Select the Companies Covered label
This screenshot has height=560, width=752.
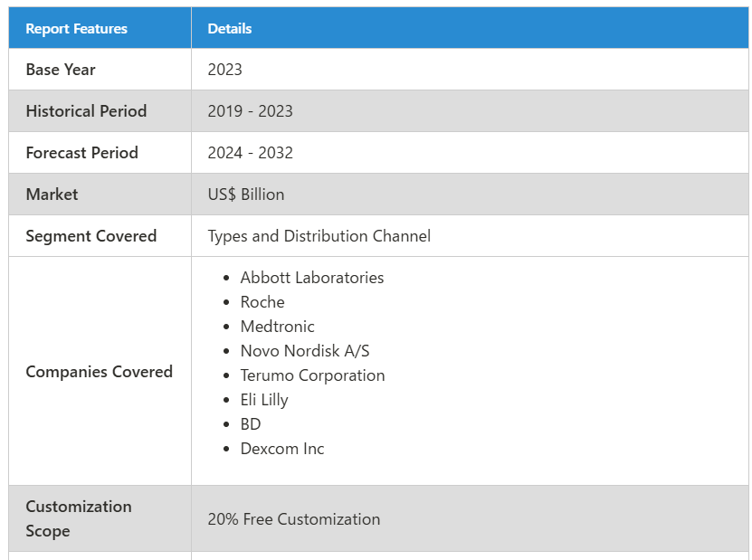coord(100,372)
